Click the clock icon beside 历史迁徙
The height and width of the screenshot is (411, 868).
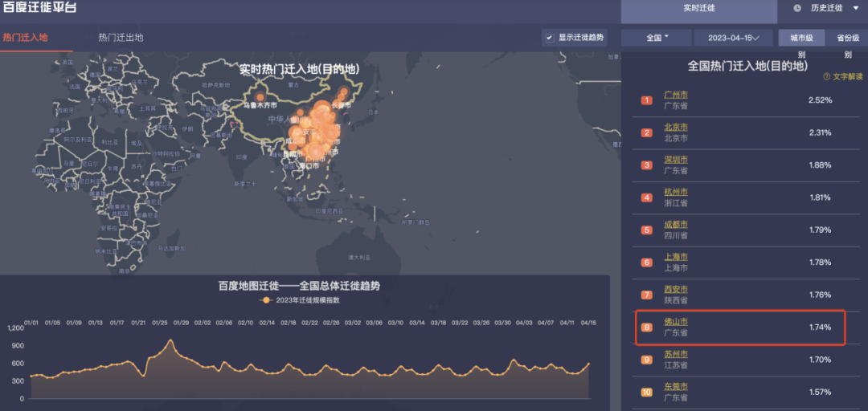pyautogui.click(x=797, y=8)
